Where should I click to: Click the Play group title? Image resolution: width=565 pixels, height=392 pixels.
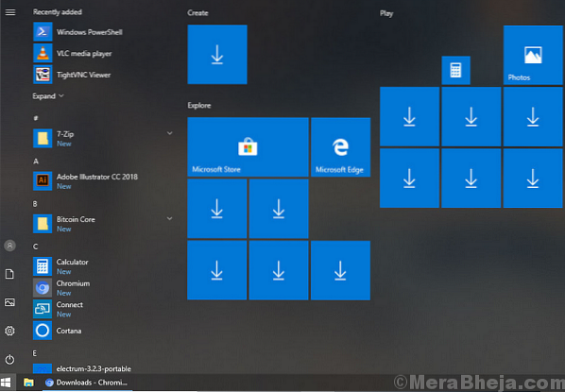[386, 13]
